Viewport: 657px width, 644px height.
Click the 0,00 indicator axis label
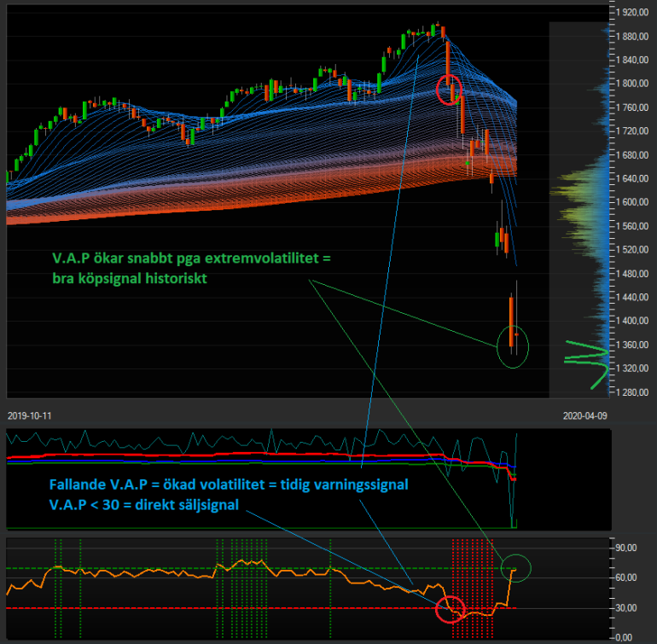tap(624, 638)
